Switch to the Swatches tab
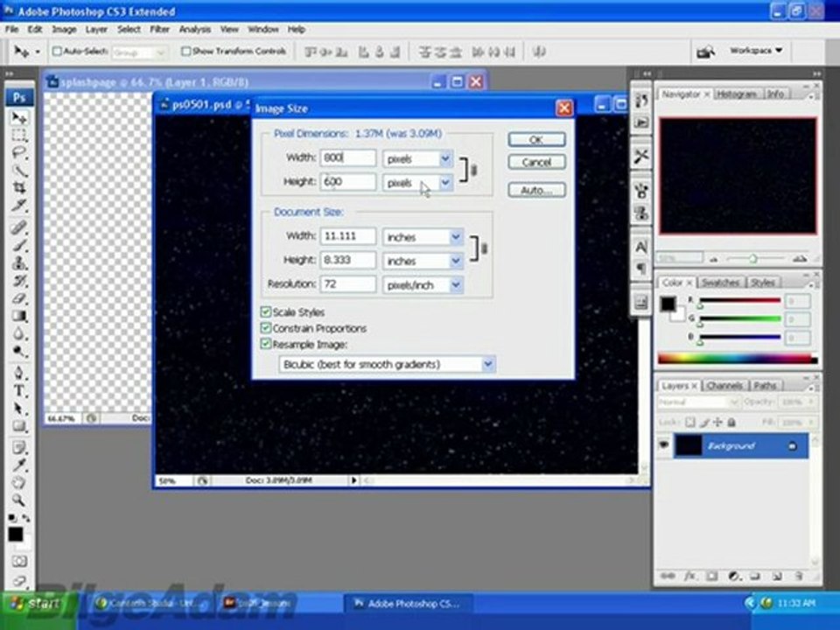The width and height of the screenshot is (840, 630). 720,283
